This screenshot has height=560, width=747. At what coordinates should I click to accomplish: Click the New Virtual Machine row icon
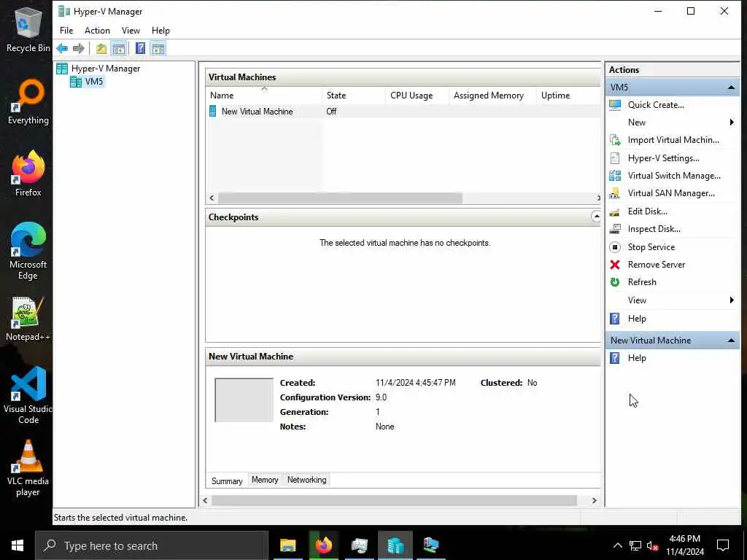coord(213,112)
